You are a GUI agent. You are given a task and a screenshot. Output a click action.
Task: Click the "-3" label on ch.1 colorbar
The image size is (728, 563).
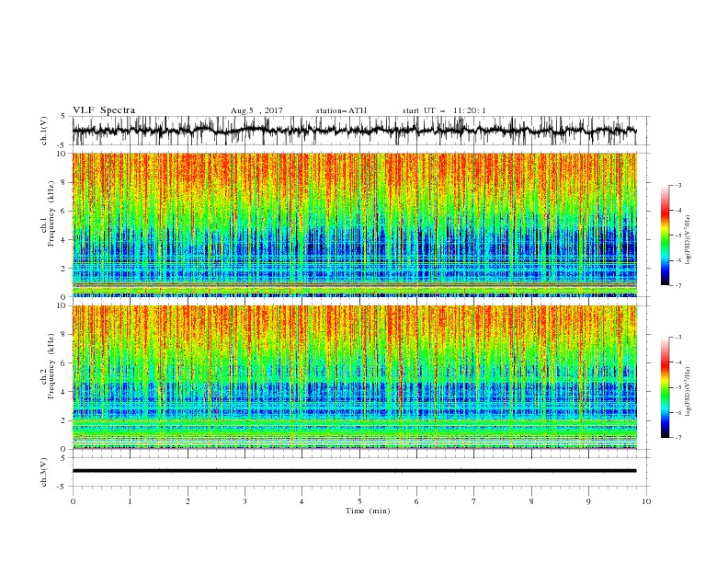[x=678, y=185]
